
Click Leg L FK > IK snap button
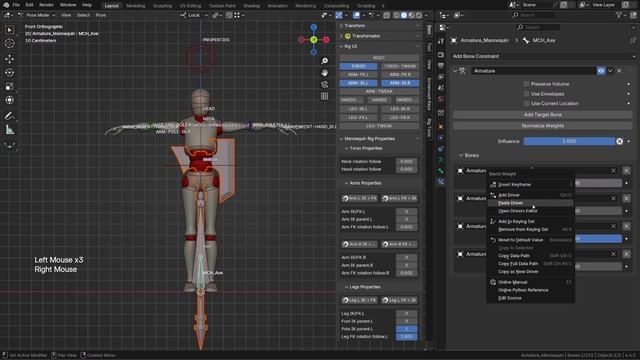pyautogui.click(x=400, y=300)
